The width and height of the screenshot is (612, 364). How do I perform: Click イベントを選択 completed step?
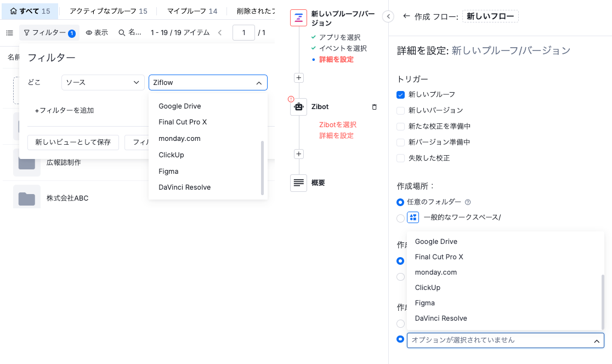[343, 48]
